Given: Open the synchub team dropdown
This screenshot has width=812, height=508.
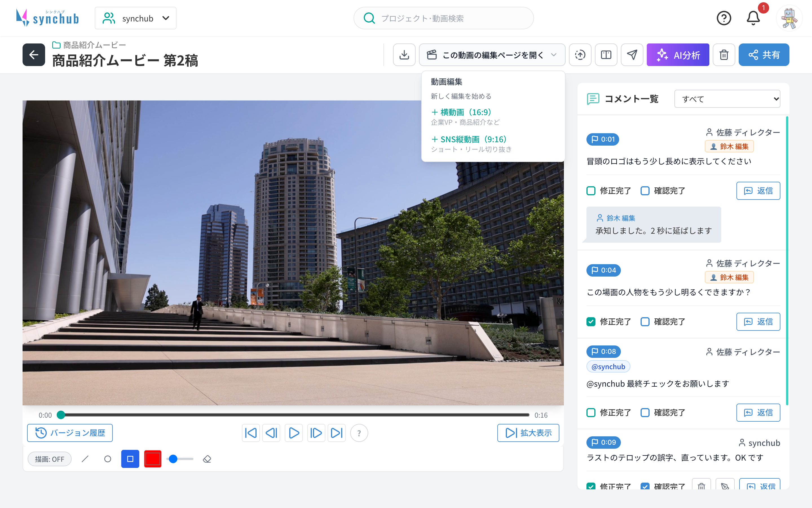Looking at the screenshot, I should point(136,18).
